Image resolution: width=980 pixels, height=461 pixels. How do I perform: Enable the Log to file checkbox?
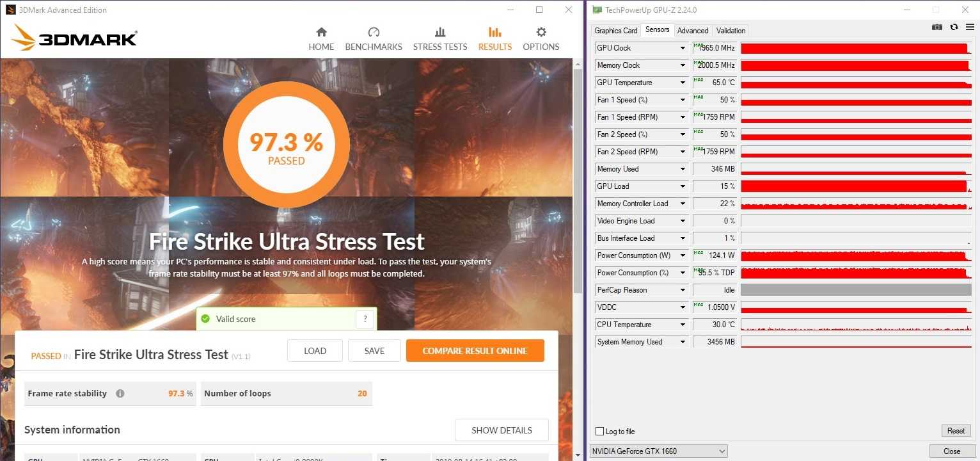tap(599, 432)
